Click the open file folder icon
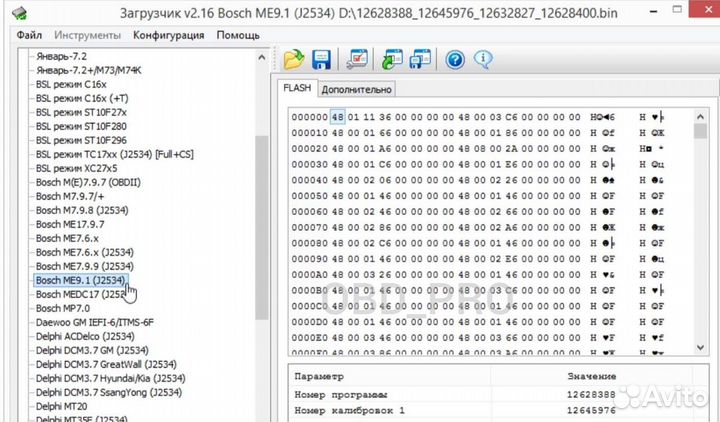Image resolution: width=720 pixels, height=422 pixels. [294, 59]
